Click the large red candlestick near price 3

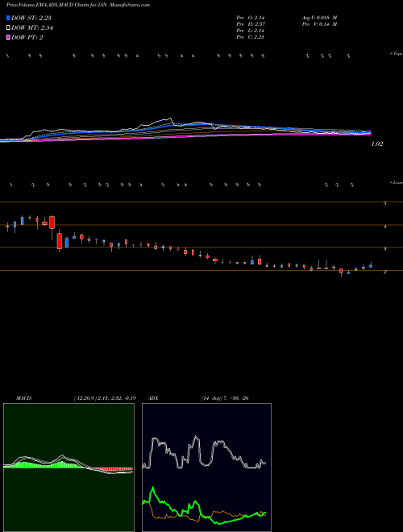coord(60,241)
